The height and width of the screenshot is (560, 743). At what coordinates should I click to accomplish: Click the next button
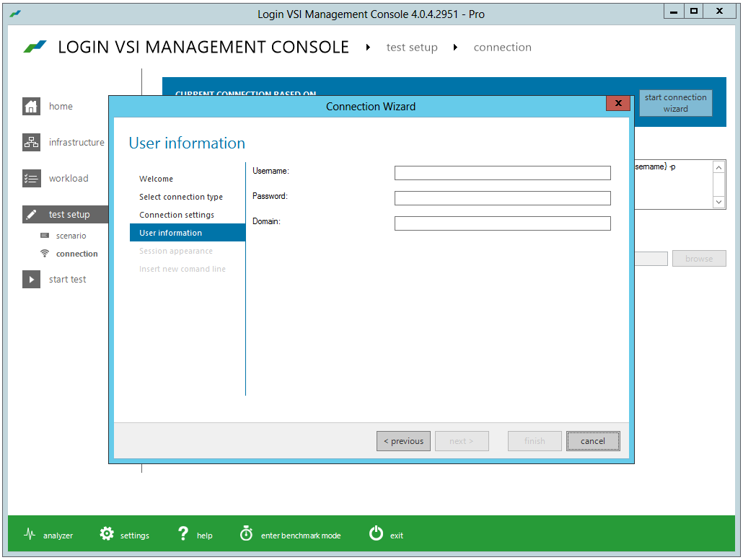(x=462, y=441)
